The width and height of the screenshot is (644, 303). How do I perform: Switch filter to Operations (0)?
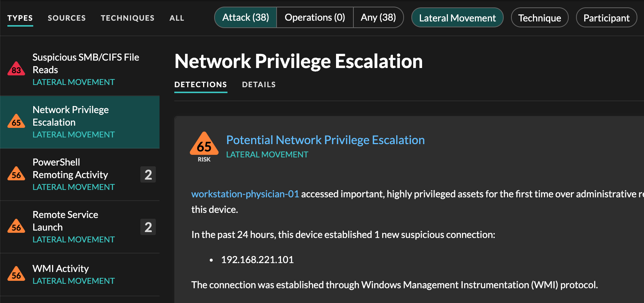315,17
